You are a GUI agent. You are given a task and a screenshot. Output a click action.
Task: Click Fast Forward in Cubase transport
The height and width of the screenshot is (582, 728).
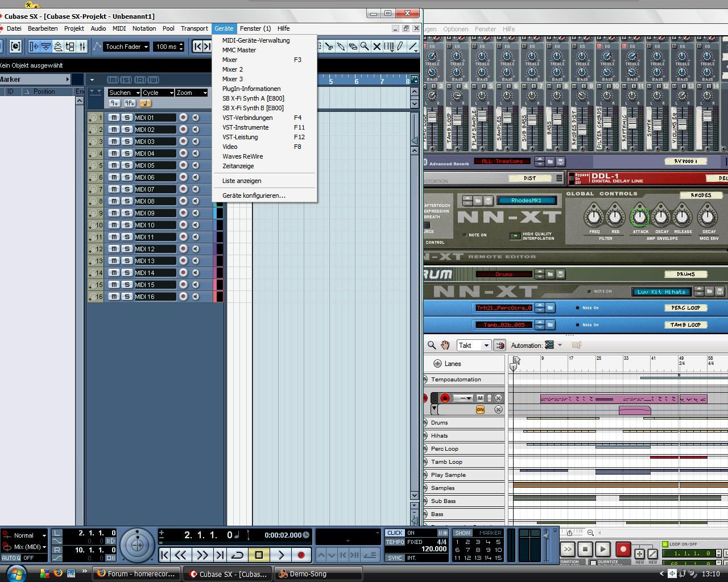pos(202,555)
